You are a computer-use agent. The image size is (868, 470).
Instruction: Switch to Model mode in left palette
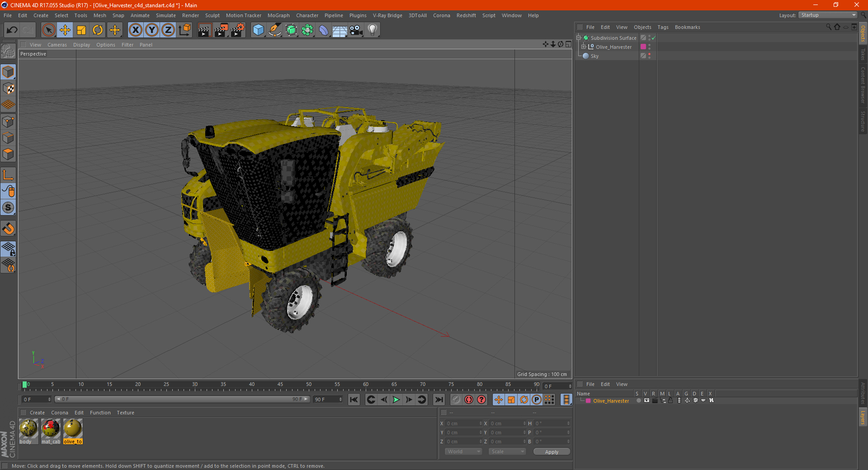click(9, 72)
